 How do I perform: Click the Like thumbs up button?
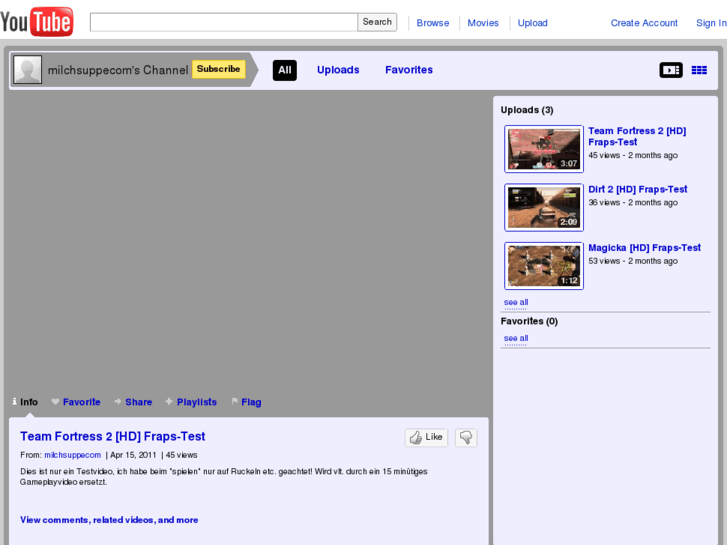(426, 437)
